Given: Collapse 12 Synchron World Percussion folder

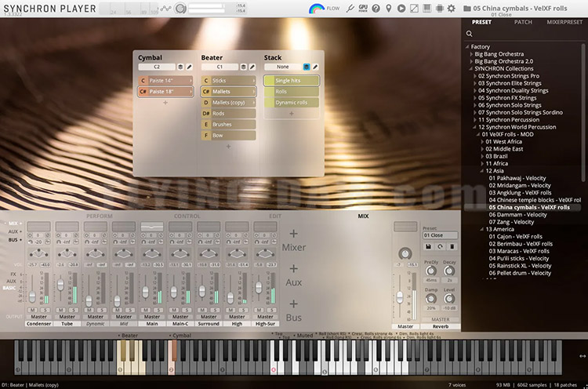Looking at the screenshot, I should click(x=475, y=127).
